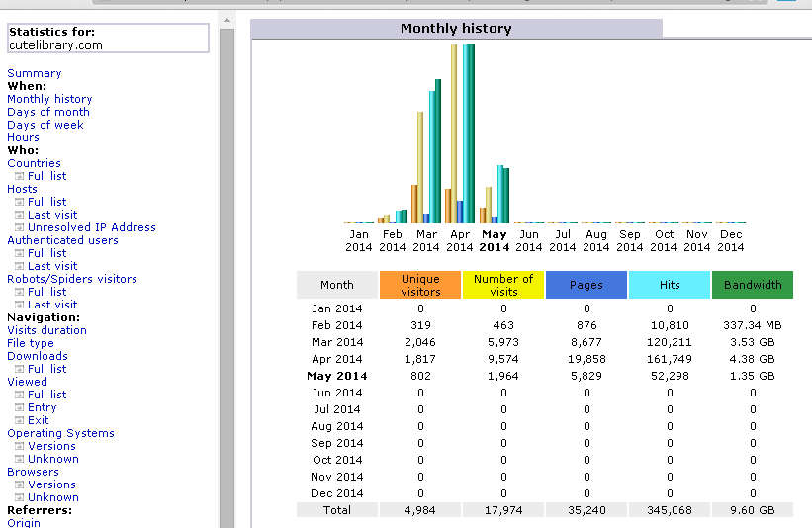Click the icon beside Robots/Spiders Last visit
This screenshot has height=528, width=812.
[x=19, y=305]
